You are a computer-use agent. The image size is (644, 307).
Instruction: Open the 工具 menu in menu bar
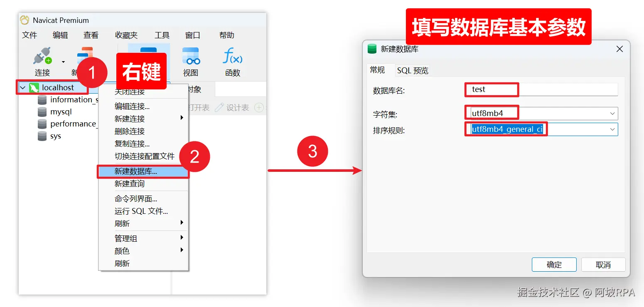pos(162,35)
